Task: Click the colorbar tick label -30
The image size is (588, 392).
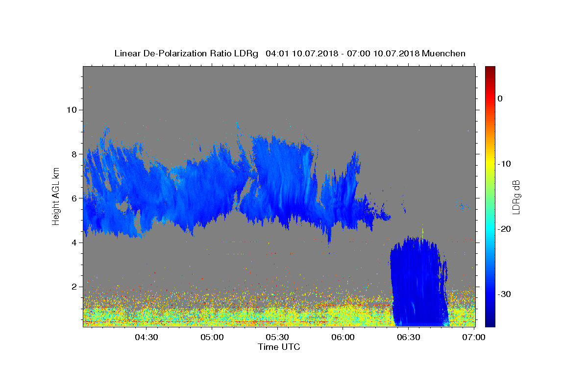Action: click(x=504, y=294)
